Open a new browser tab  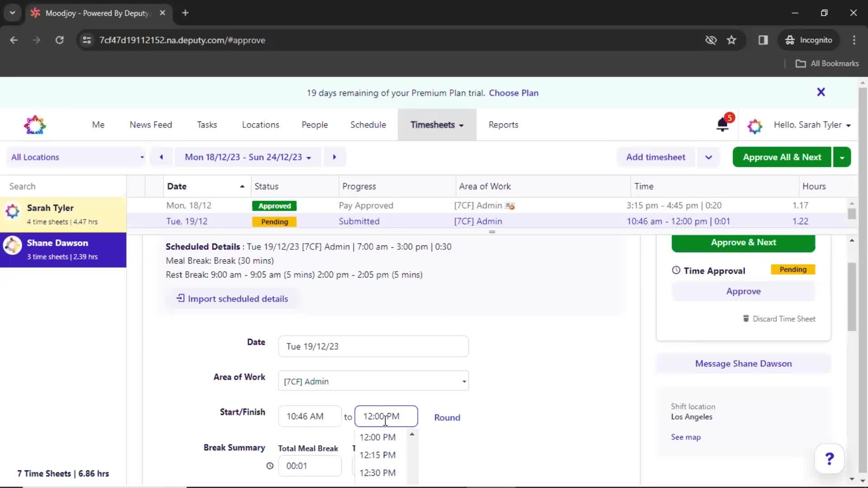click(185, 13)
